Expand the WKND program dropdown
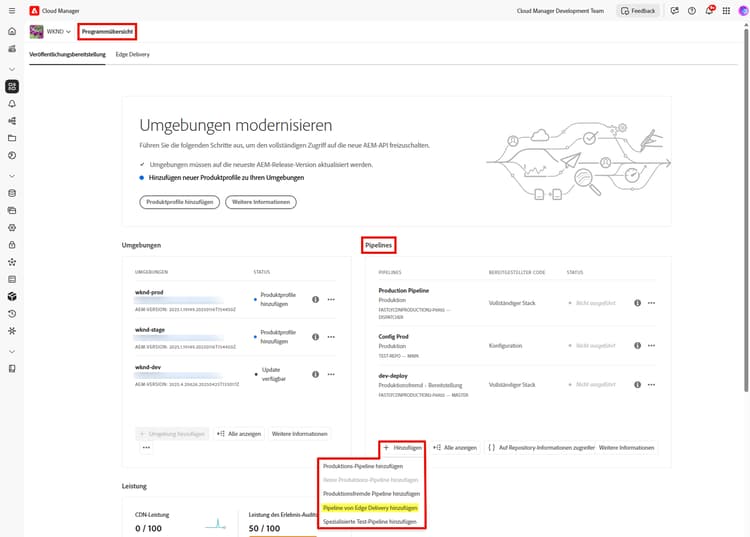 coord(58,32)
